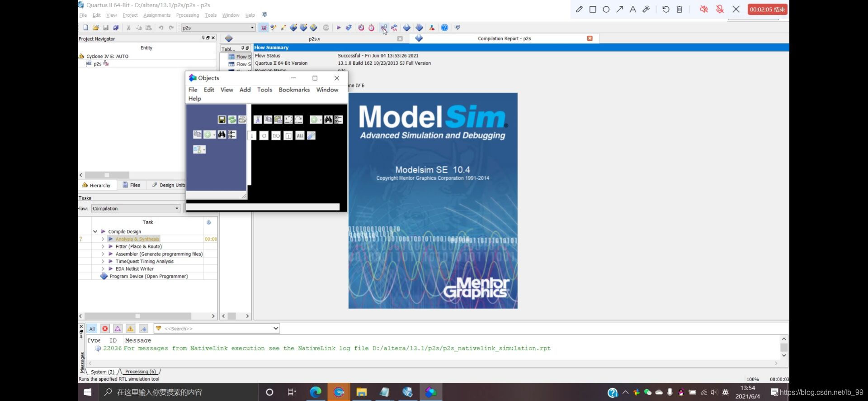The height and width of the screenshot is (401, 868).
Task: Toggle the flagged messages filter
Action: (143, 329)
